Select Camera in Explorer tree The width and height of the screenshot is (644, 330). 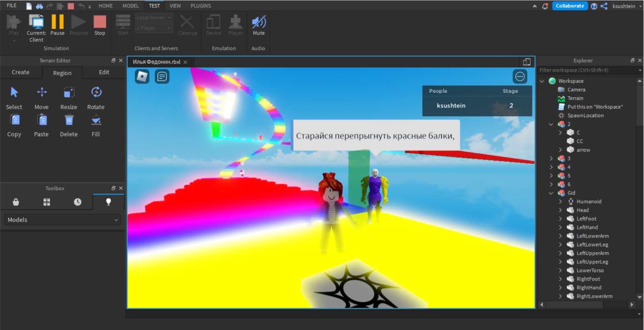[576, 90]
